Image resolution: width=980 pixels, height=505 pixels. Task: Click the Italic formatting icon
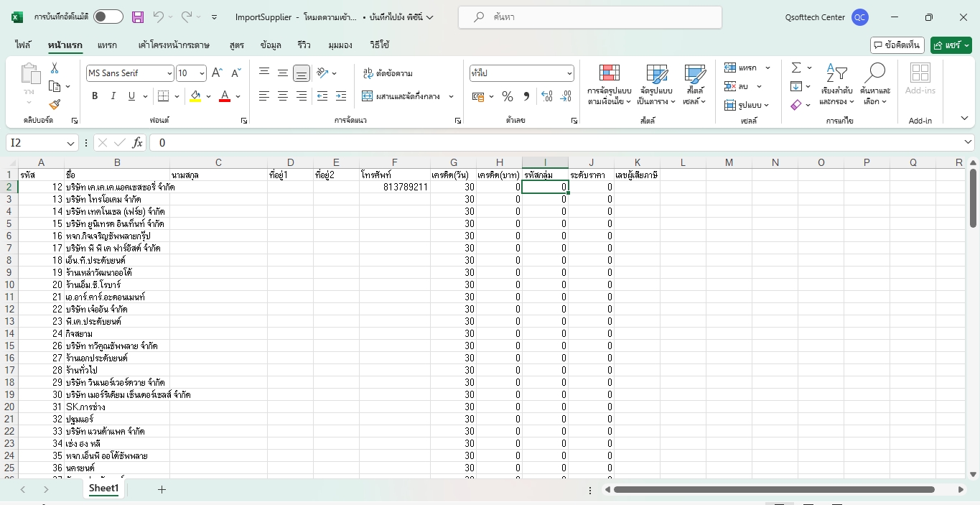[113, 96]
